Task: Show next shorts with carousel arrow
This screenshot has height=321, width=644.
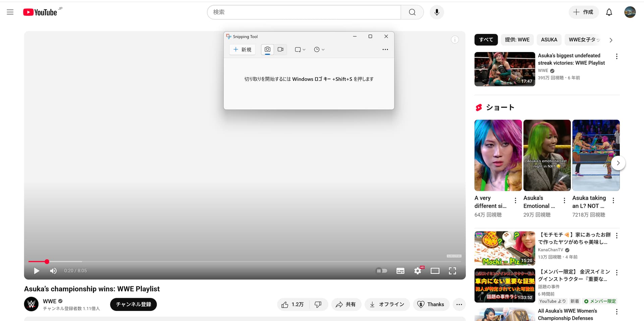Action: pos(618,163)
